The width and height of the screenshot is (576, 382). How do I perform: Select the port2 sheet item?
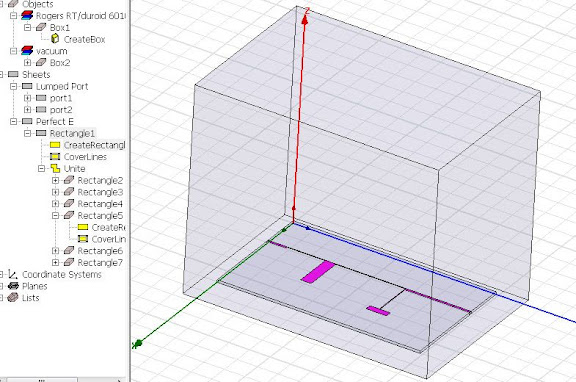click(x=61, y=110)
